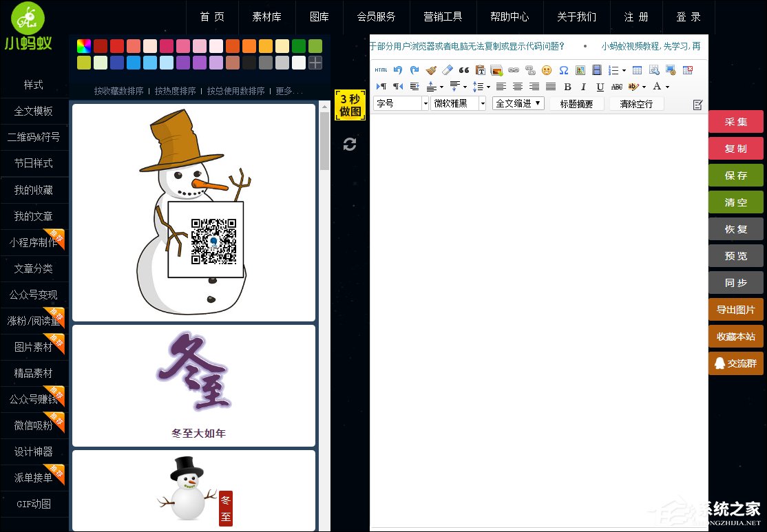
Task: Click the refresh arrows icon
Action: pyautogui.click(x=350, y=145)
